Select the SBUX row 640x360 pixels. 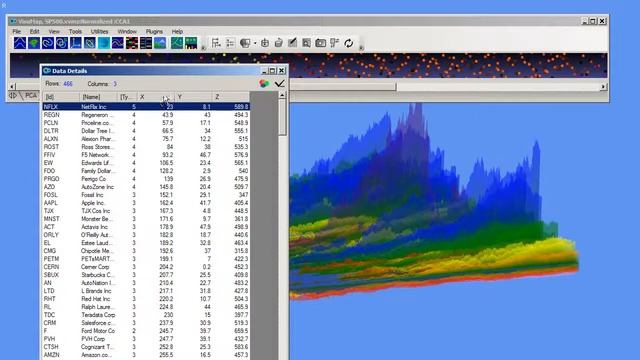146,275
